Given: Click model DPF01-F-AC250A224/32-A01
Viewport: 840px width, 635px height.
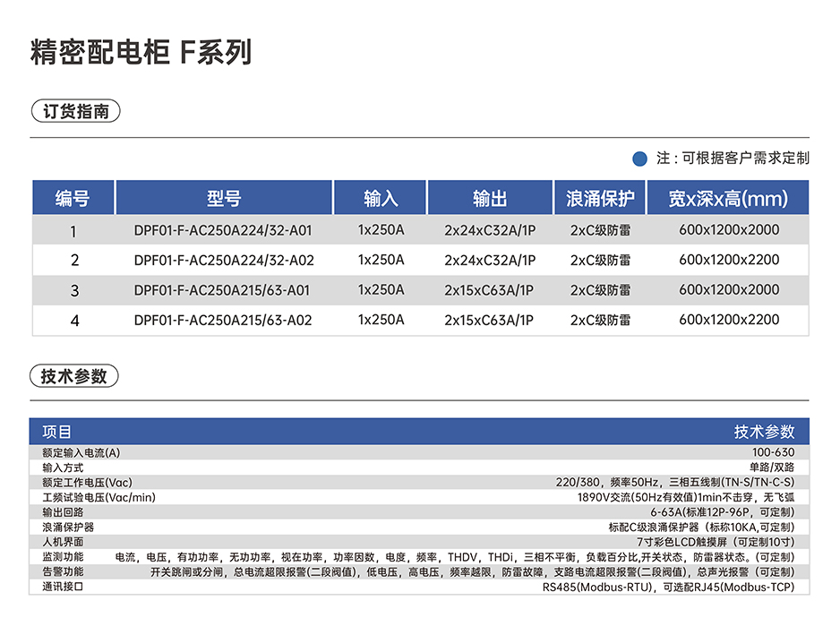Looking at the screenshot, I should pyautogui.click(x=223, y=230).
